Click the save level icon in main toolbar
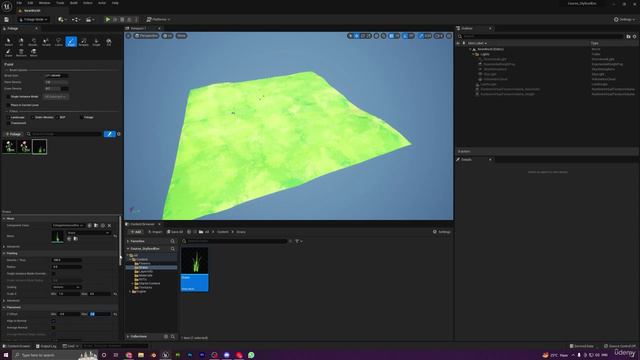 pos(7,19)
